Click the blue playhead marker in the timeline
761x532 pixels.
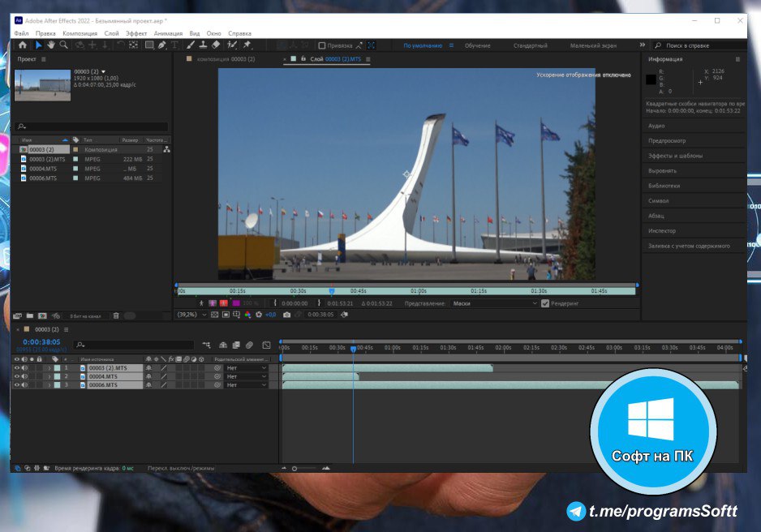(353, 347)
